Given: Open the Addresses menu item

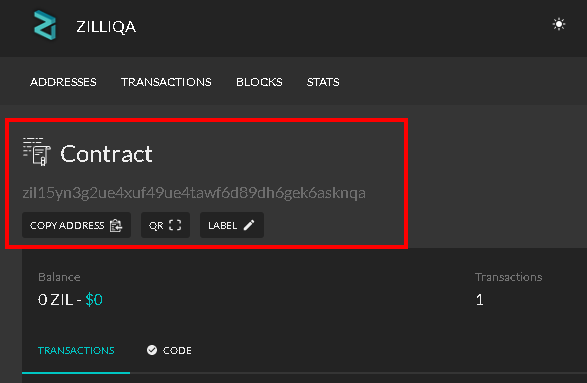Looking at the screenshot, I should 63,82.
